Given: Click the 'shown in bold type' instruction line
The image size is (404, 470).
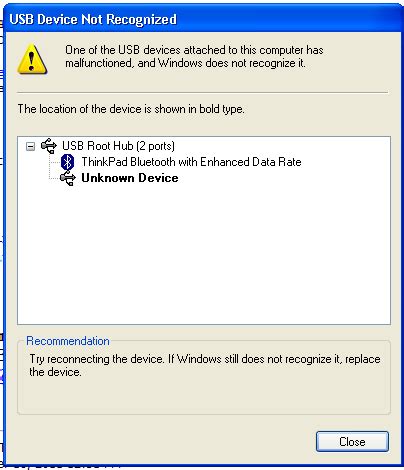Looking at the screenshot, I should 131,109.
